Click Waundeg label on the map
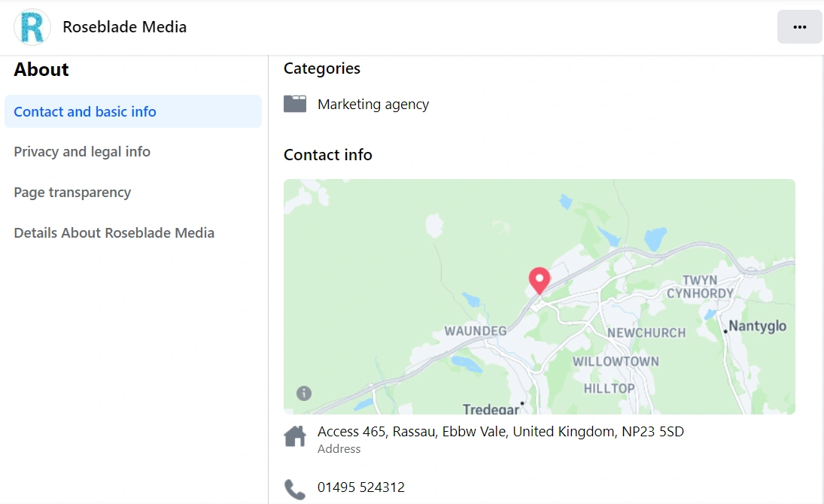Viewport: 824px width, 504px height. (x=476, y=331)
